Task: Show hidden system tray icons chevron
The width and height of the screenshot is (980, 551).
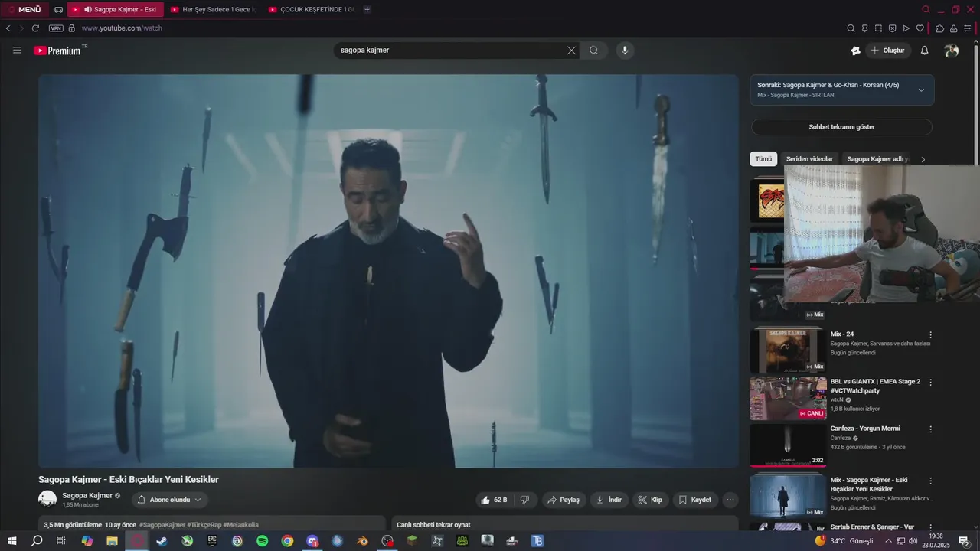Action: coord(888,540)
